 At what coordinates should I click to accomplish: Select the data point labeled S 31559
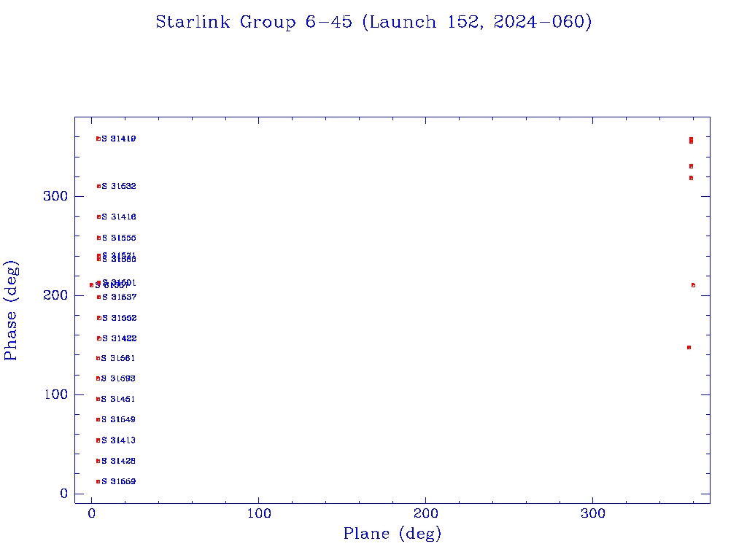point(98,481)
